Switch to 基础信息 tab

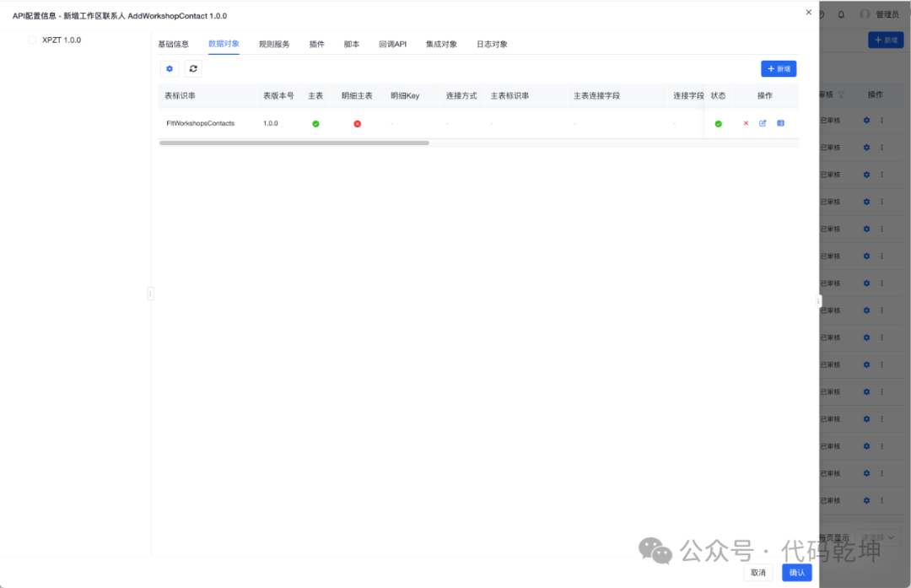click(173, 44)
